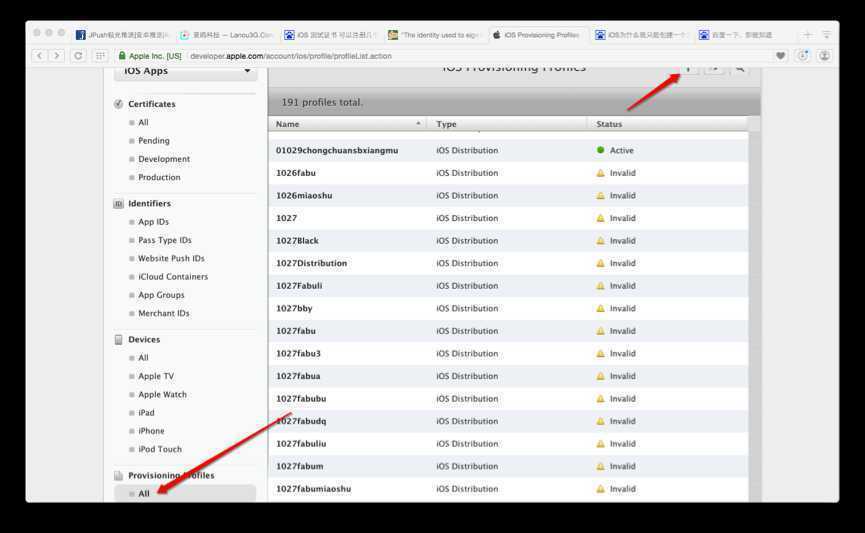This screenshot has height=533, width=865.
Task: Click the warning icon in the 1027bby row
Action: click(600, 308)
